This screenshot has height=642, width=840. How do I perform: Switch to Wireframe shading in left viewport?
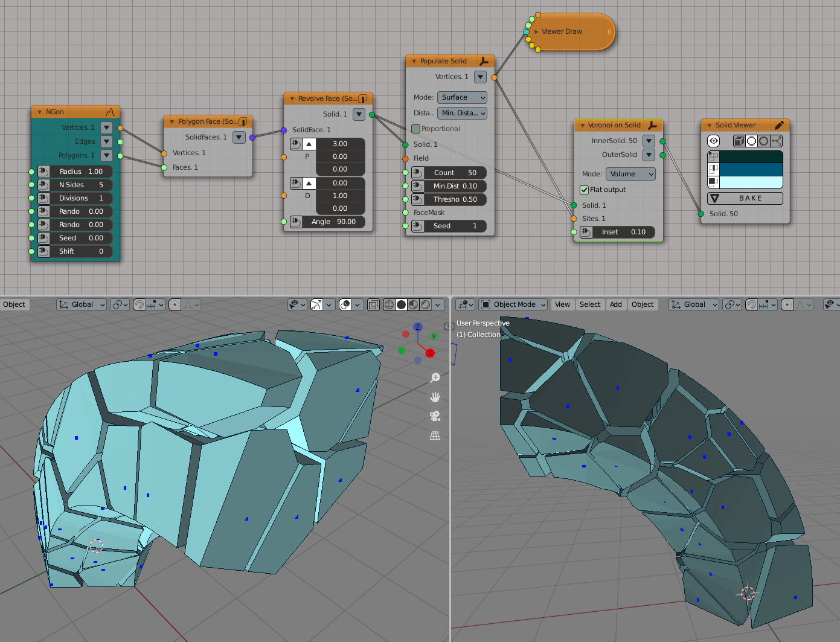point(390,304)
